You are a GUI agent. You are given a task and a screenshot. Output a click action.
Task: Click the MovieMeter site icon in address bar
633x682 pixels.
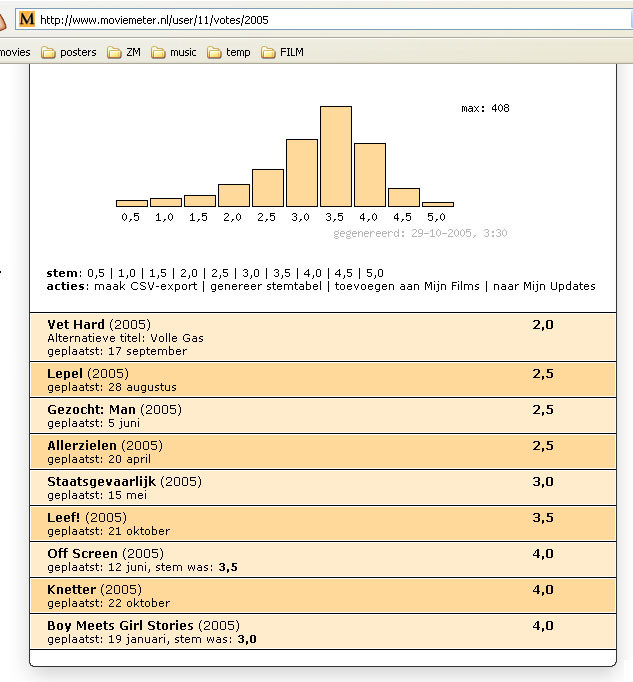tap(27, 19)
